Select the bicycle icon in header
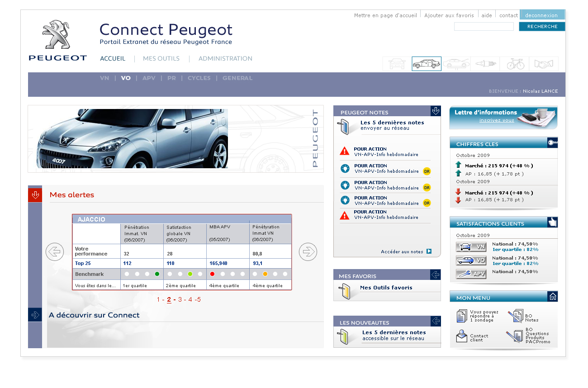 click(515, 64)
